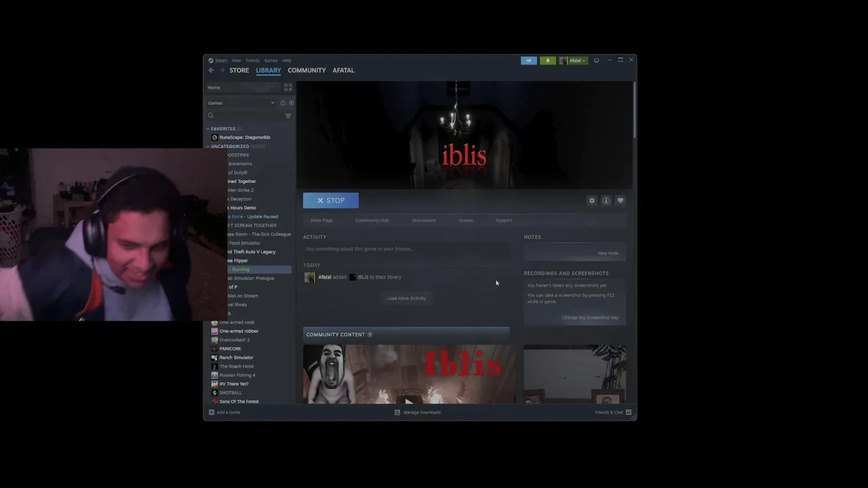Select The Roach Hotel in list
Image resolution: width=868 pixels, height=488 pixels.
coord(237,367)
